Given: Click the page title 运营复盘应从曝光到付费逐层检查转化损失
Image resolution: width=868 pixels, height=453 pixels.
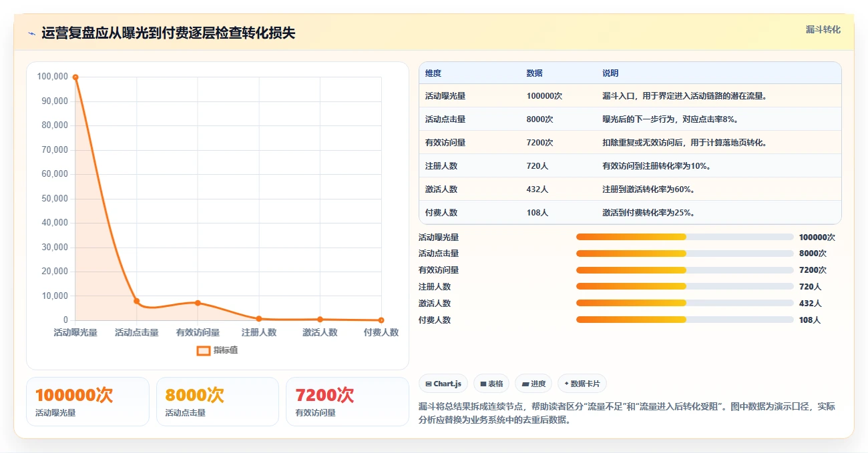Looking at the screenshot, I should tap(168, 33).
